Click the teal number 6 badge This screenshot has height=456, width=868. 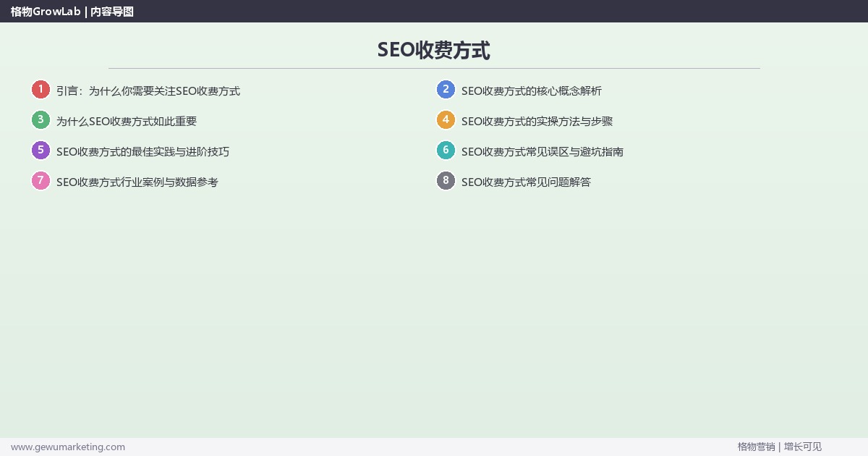coord(446,151)
